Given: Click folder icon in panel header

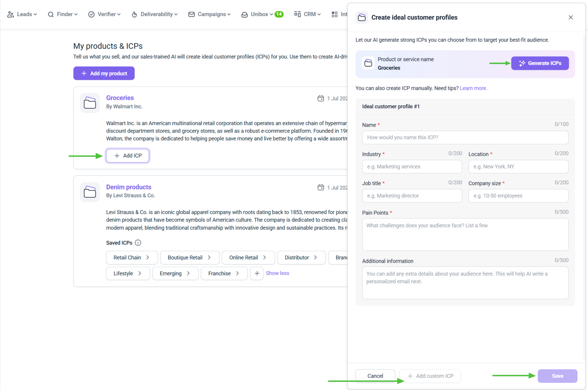Looking at the screenshot, I should pos(362,17).
